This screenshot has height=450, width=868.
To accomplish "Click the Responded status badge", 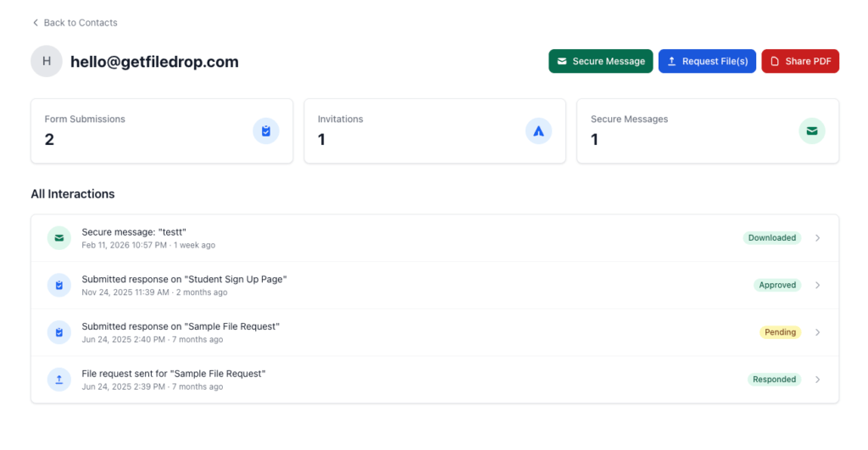I will (774, 380).
